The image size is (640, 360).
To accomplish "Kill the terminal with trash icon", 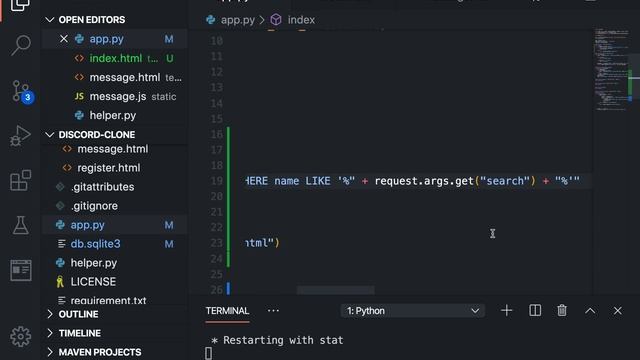I will click(562, 311).
